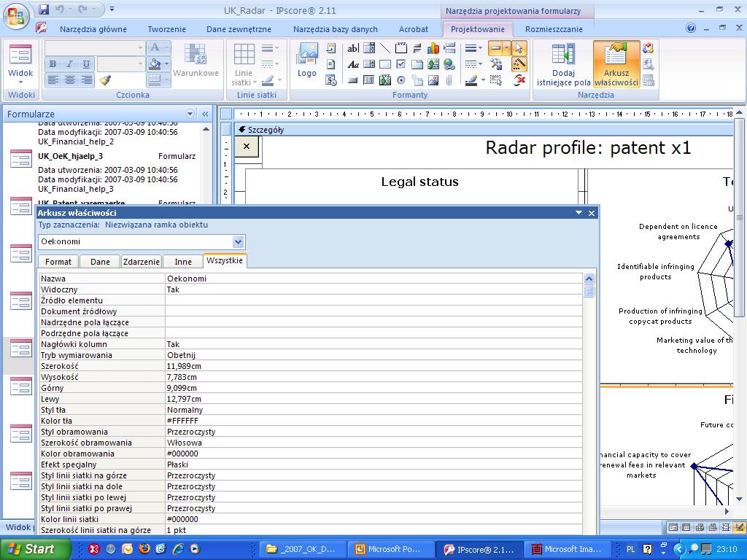Insert a hyperlink control
The image size is (747, 560).
click(449, 64)
